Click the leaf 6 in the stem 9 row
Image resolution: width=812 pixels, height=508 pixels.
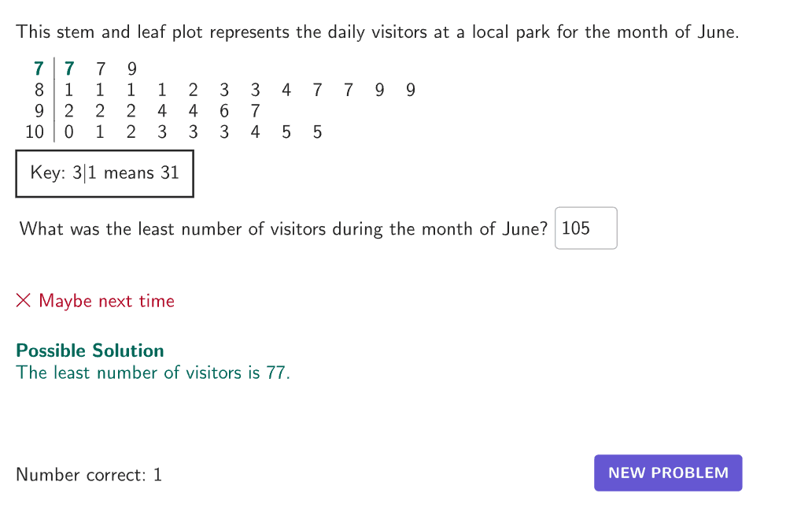pos(224,111)
